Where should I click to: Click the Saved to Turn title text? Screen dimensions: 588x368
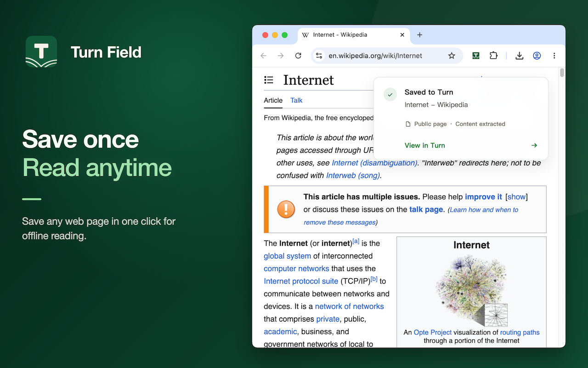pos(429,92)
